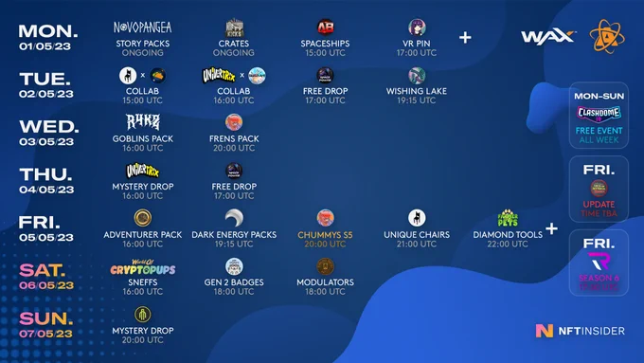Image resolution: width=644 pixels, height=363 pixels.
Task: Click the "VR PIN" label
Action: (x=417, y=44)
